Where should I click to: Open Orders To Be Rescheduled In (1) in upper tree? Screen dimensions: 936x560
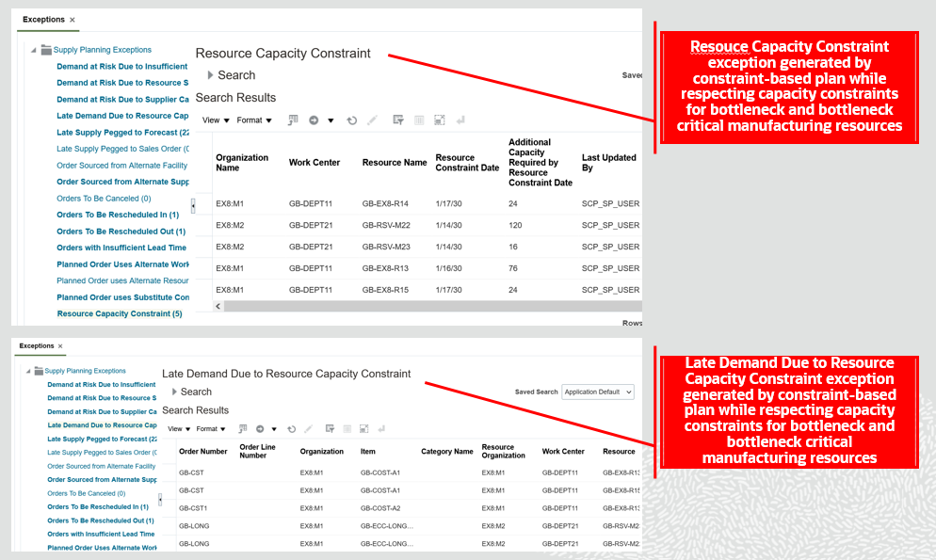tap(118, 215)
